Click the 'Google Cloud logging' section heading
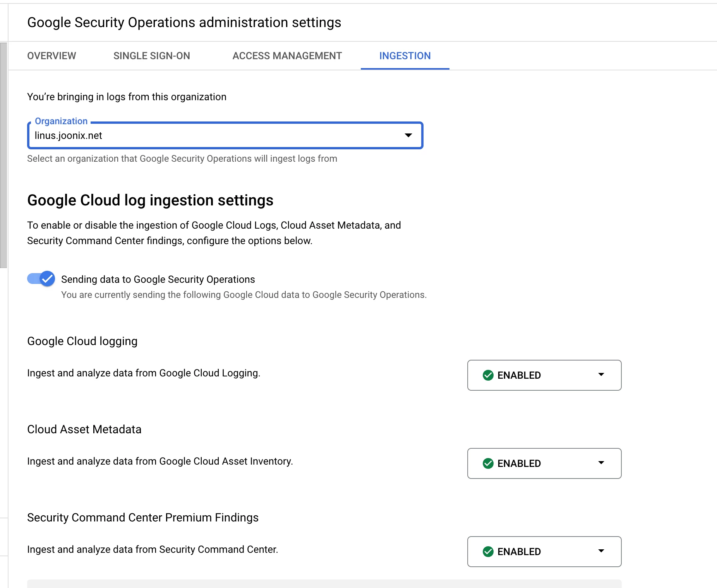The width and height of the screenshot is (717, 588). [82, 341]
